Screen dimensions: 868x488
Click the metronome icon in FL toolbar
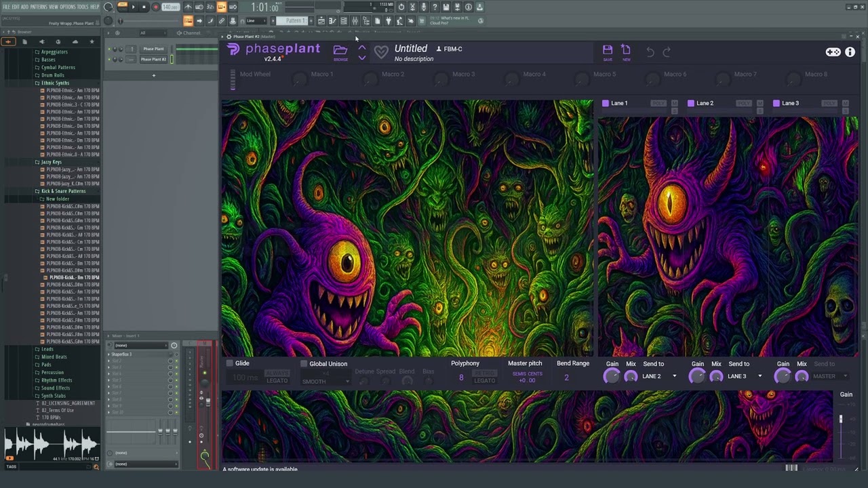pyautogui.click(x=188, y=7)
